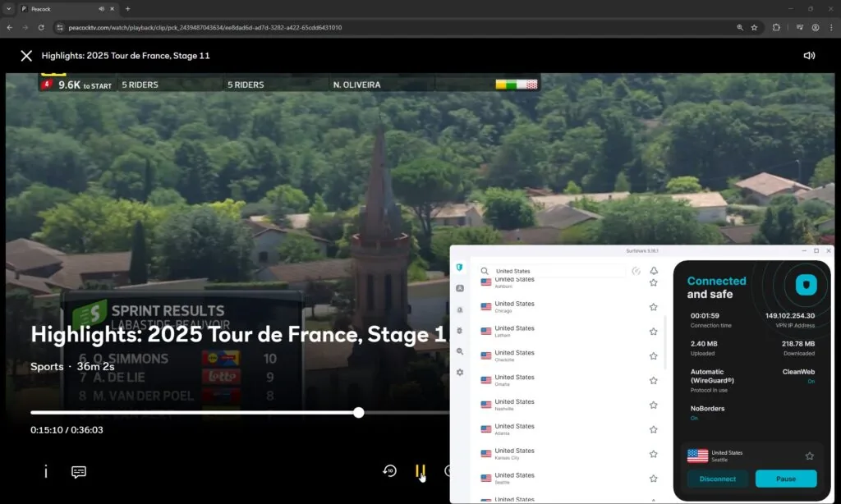This screenshot has width=841, height=504.
Task: Open Chrome media controls icon
Action: pos(800,27)
